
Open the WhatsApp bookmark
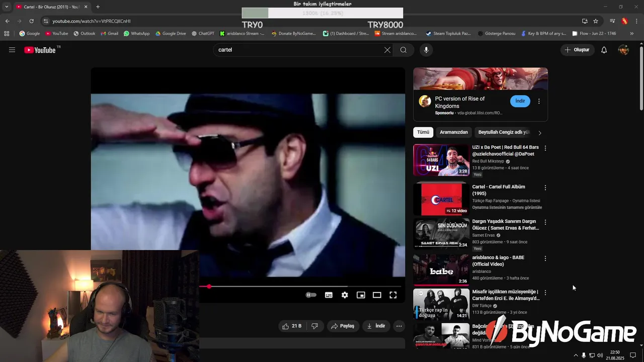[x=136, y=34]
